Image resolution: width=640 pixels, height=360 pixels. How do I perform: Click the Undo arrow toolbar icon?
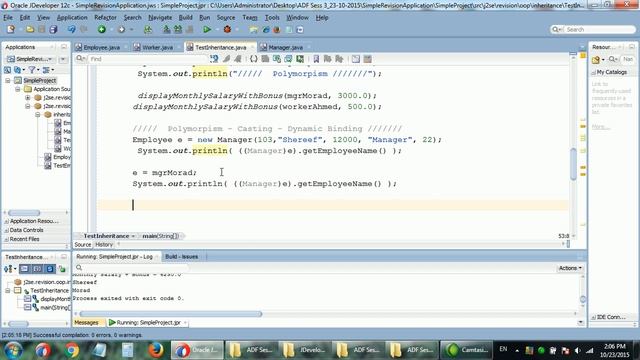click(x=71, y=29)
